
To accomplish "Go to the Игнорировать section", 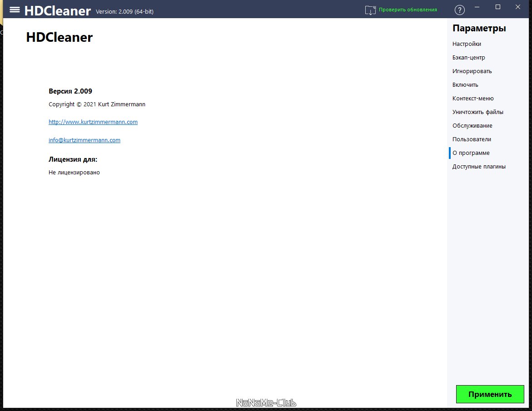I will pos(472,71).
